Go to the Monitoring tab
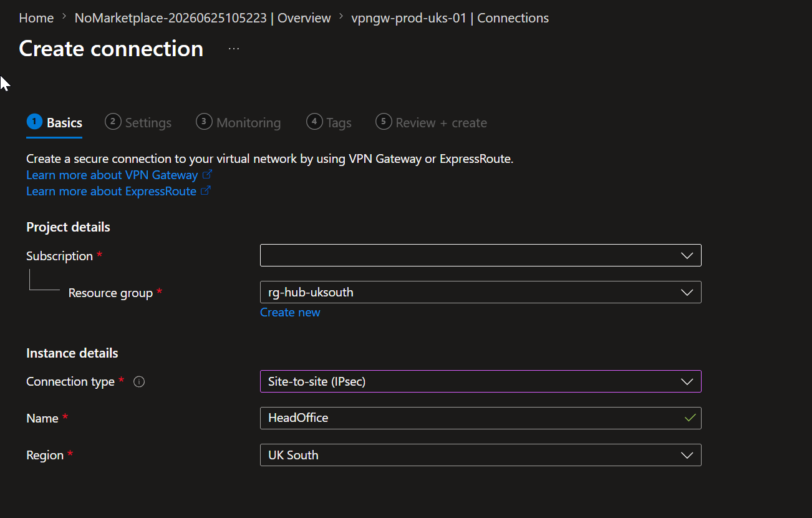 coord(238,122)
